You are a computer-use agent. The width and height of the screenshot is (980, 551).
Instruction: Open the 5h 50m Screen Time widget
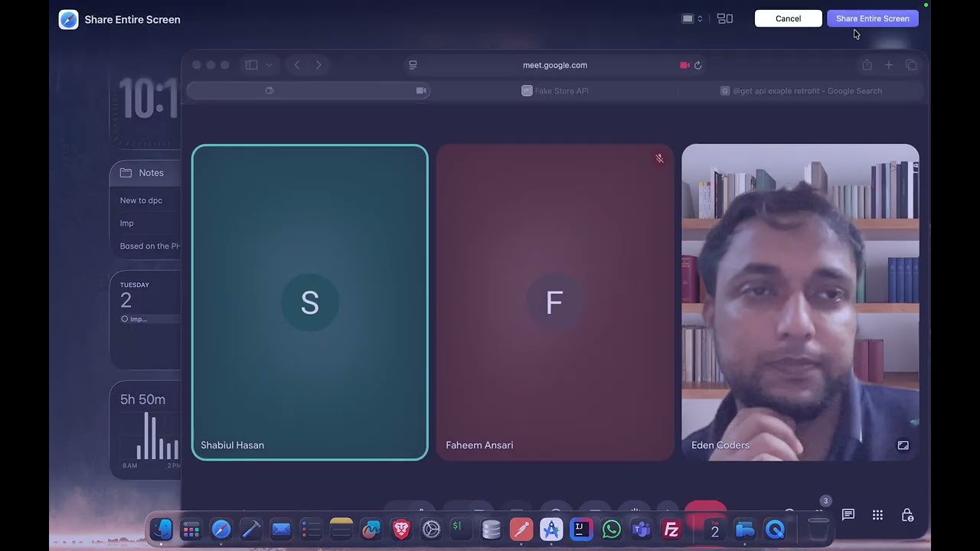pyautogui.click(x=145, y=430)
